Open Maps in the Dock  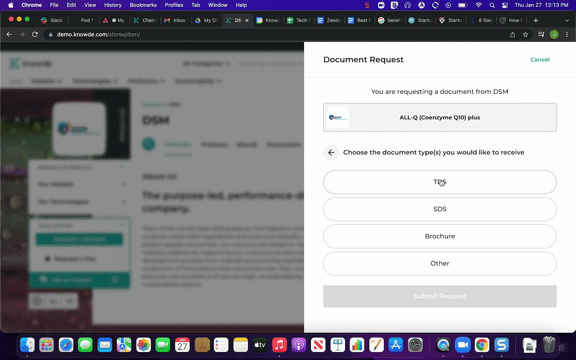(x=124, y=345)
